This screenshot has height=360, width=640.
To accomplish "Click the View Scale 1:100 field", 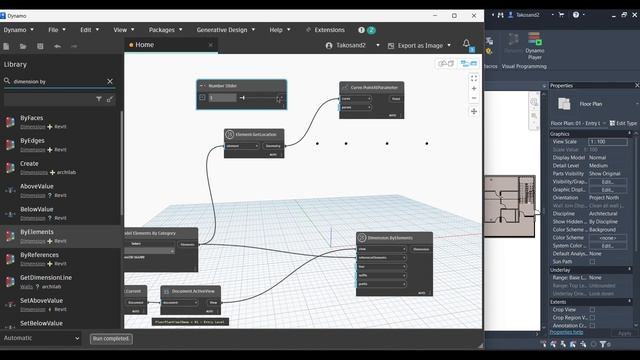I will click(x=608, y=142).
